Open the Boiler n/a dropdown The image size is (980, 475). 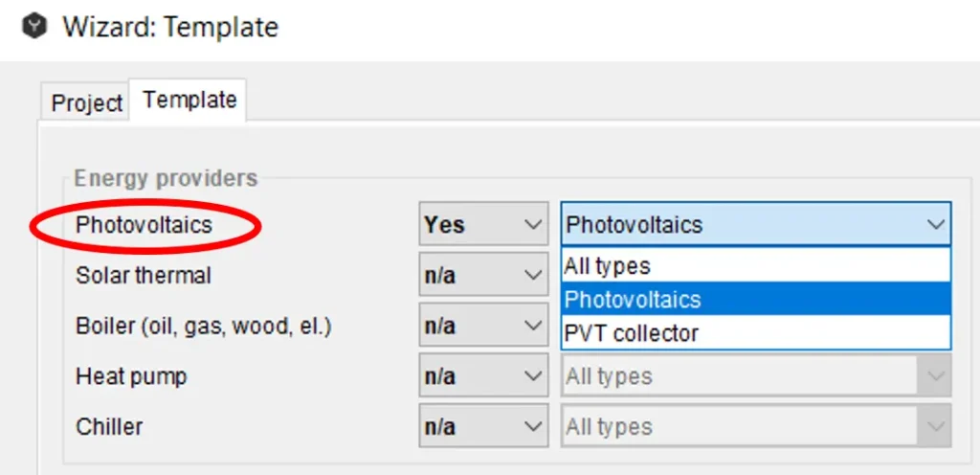(x=483, y=327)
